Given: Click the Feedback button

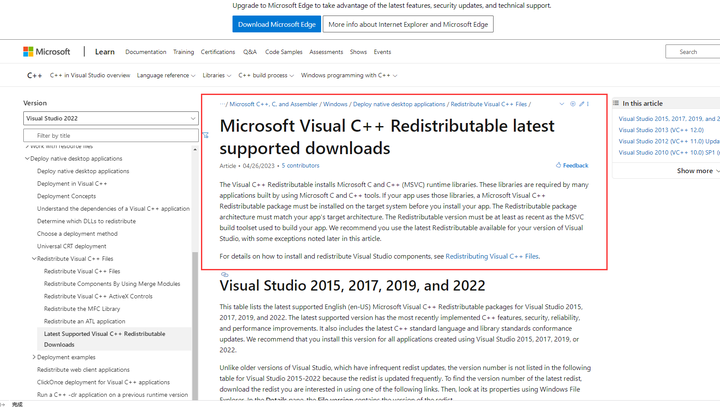Looking at the screenshot, I should click(x=572, y=165).
